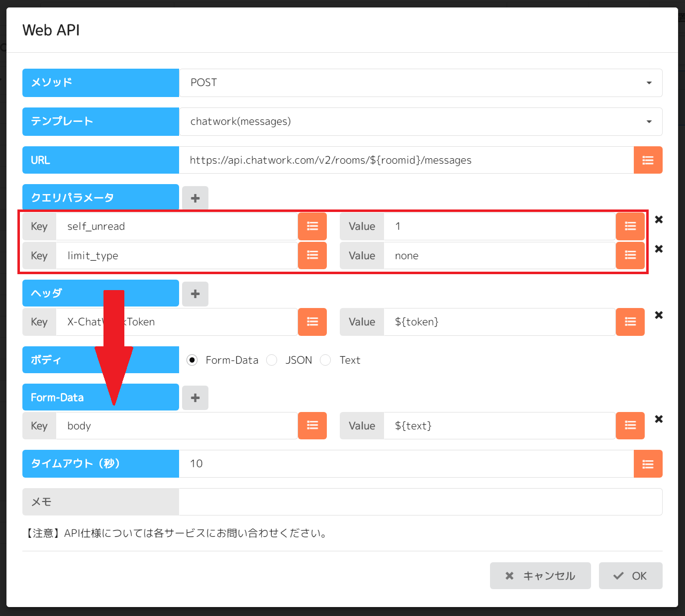This screenshot has width=685, height=616.
Task: Click the body Value field containing ${text}
Action: point(499,426)
